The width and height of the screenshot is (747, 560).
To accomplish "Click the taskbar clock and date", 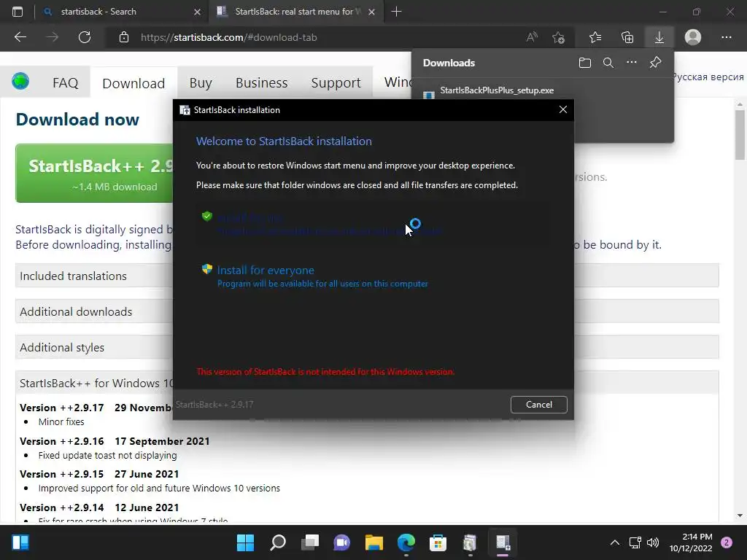I will click(691, 542).
